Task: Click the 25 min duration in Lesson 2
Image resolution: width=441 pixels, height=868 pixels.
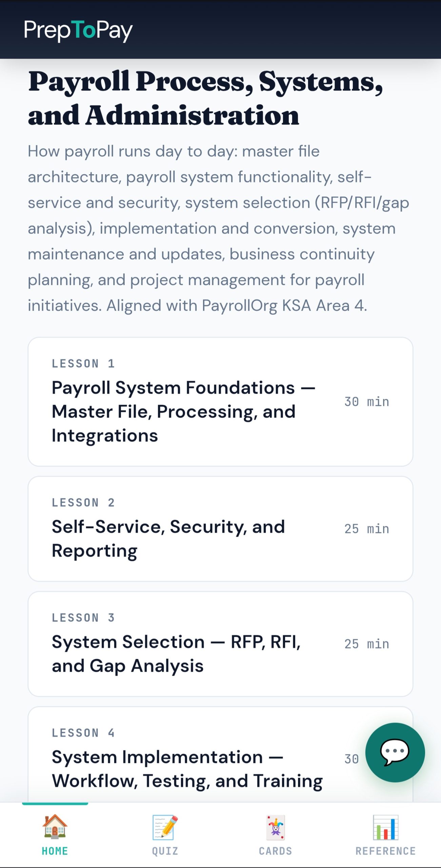Action: 367,529
